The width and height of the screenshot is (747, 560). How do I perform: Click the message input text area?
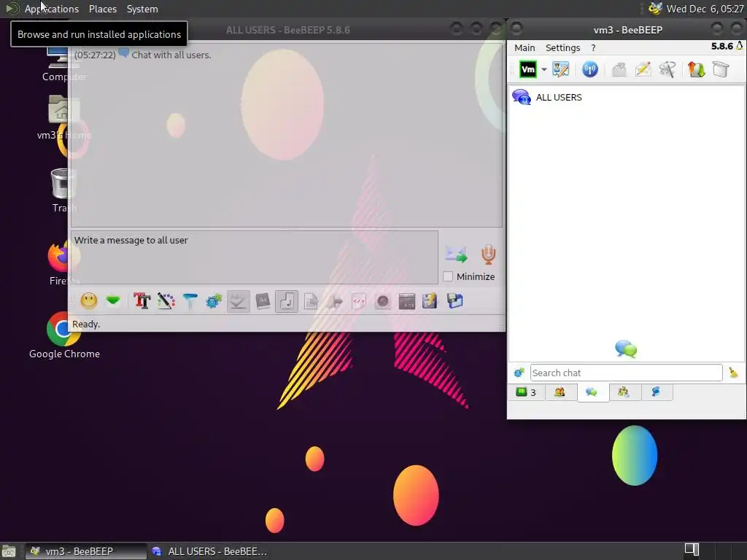[255, 257]
